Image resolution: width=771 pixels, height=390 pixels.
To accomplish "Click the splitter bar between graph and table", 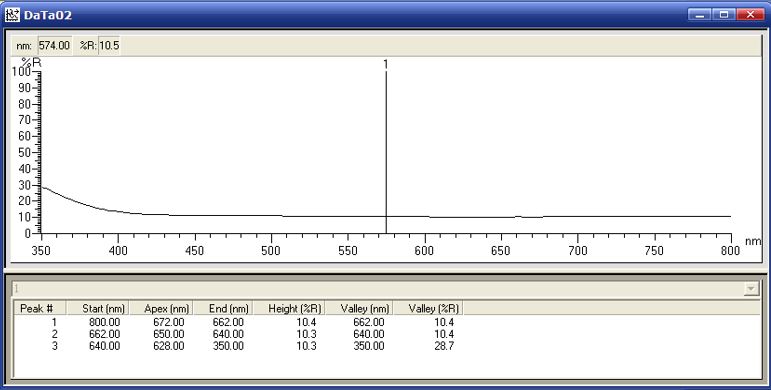I will tap(386, 270).
